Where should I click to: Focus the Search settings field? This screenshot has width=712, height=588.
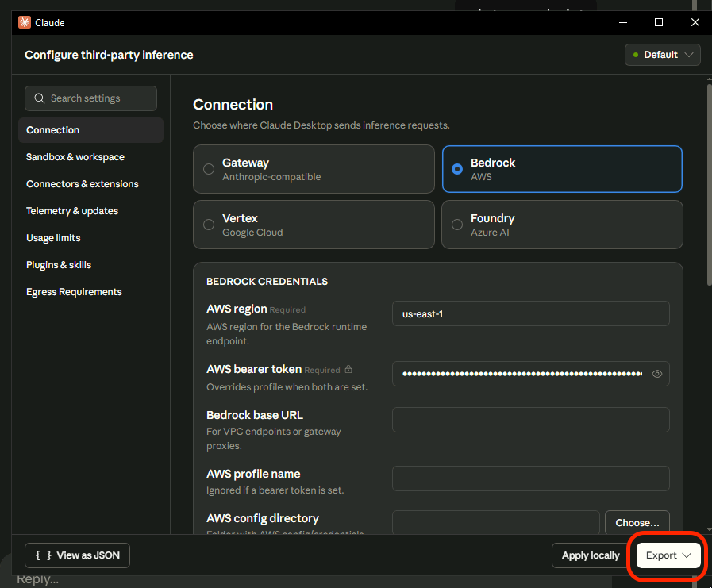point(90,98)
